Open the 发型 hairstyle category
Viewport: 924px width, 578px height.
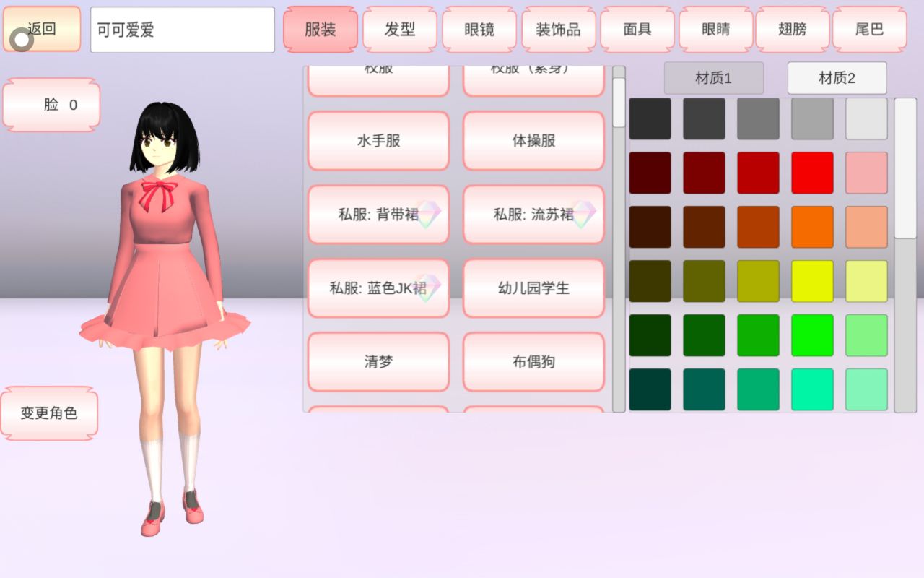[399, 30]
